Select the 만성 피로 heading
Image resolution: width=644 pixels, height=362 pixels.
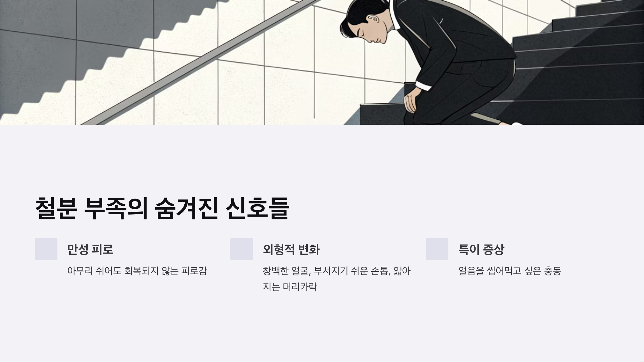coord(90,249)
